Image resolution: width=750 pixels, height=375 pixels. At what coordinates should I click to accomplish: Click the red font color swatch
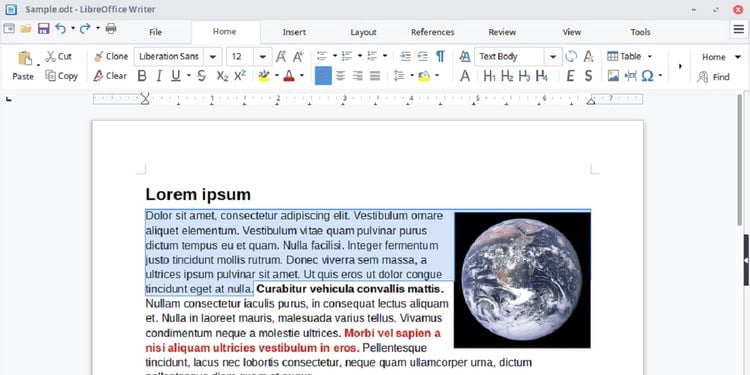(x=289, y=76)
